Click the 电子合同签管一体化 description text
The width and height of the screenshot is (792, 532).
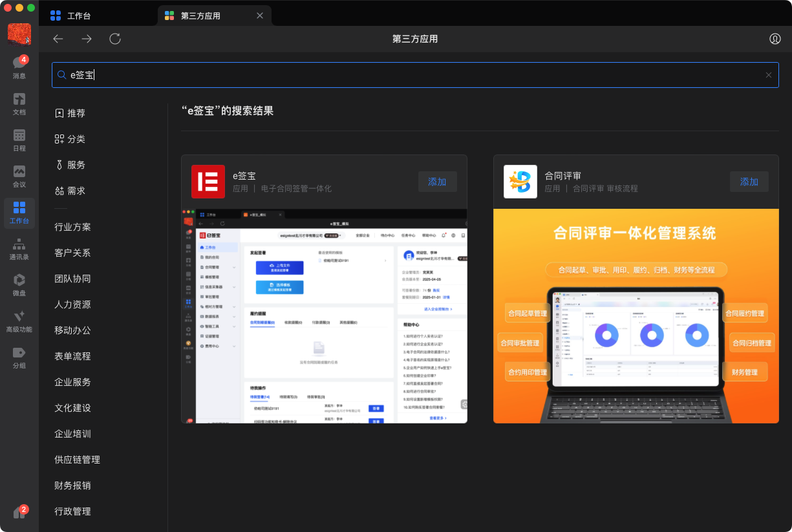[296, 189]
